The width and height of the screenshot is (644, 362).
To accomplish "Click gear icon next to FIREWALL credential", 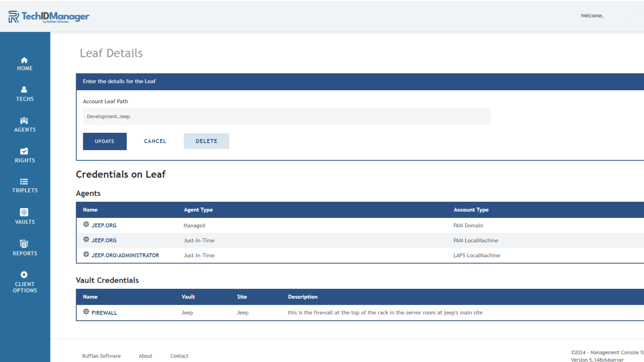I will [86, 312].
